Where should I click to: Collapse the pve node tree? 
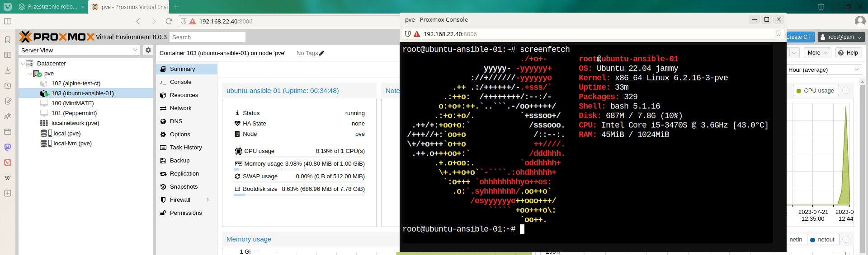[x=30, y=74]
